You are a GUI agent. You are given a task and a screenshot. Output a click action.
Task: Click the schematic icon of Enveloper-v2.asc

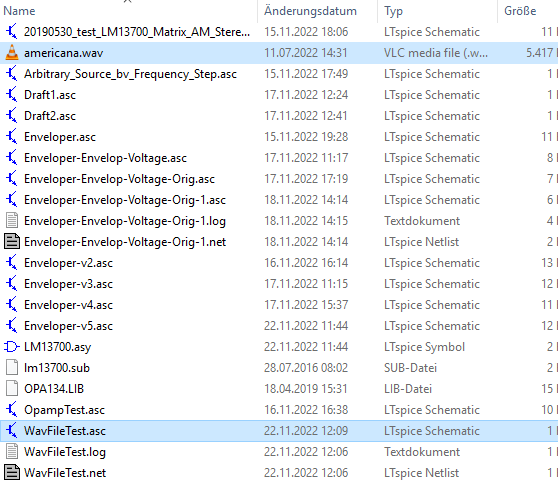[x=11, y=263]
